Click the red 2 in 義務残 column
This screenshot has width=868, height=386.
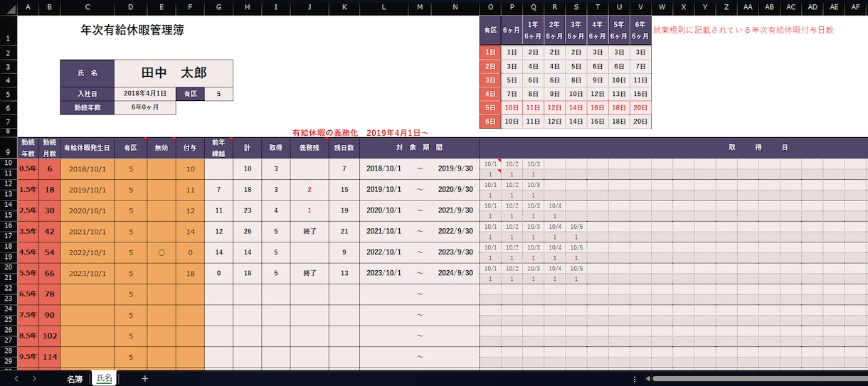click(309, 190)
